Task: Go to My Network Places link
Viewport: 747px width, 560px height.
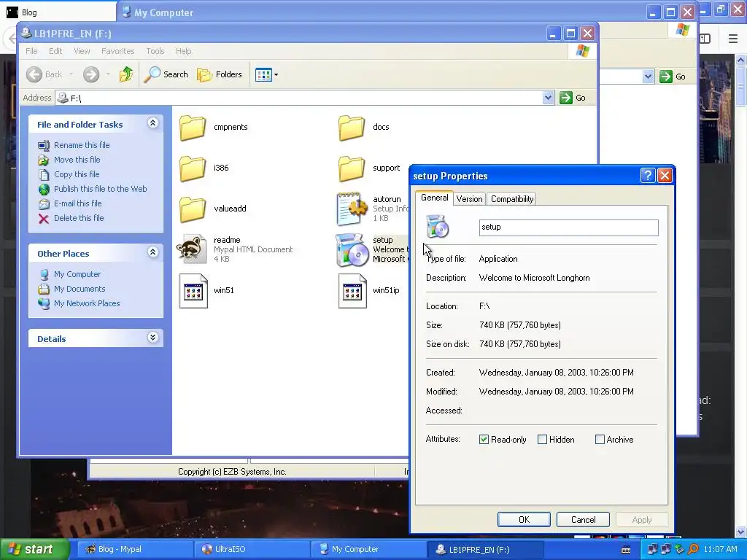Action: click(x=87, y=304)
